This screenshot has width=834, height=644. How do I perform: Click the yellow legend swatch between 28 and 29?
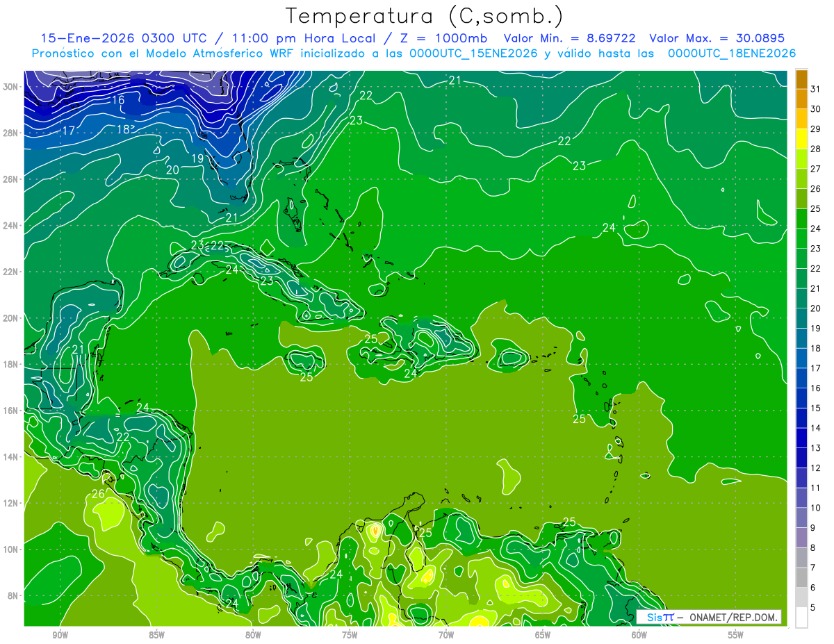801,139
